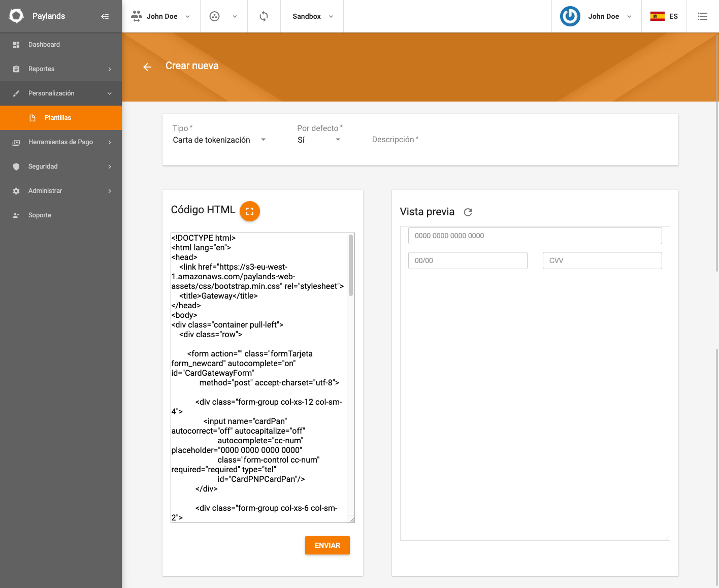Click the Descripción input field
The height and width of the screenshot is (588, 719).
tap(520, 140)
